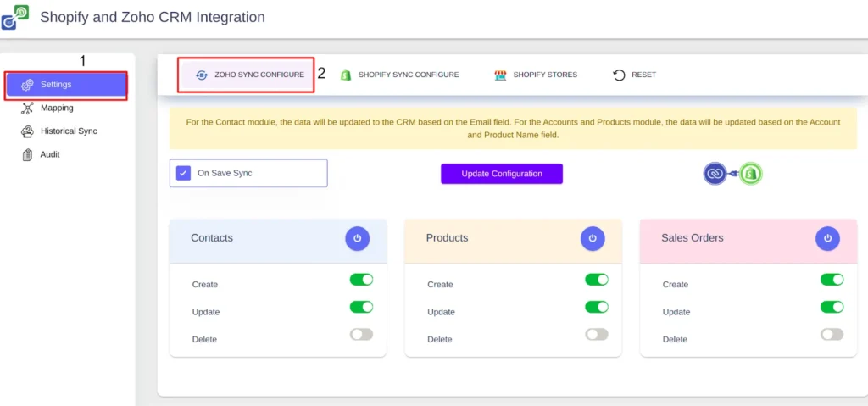
Task: Open the Settings sidebar item
Action: 66,85
